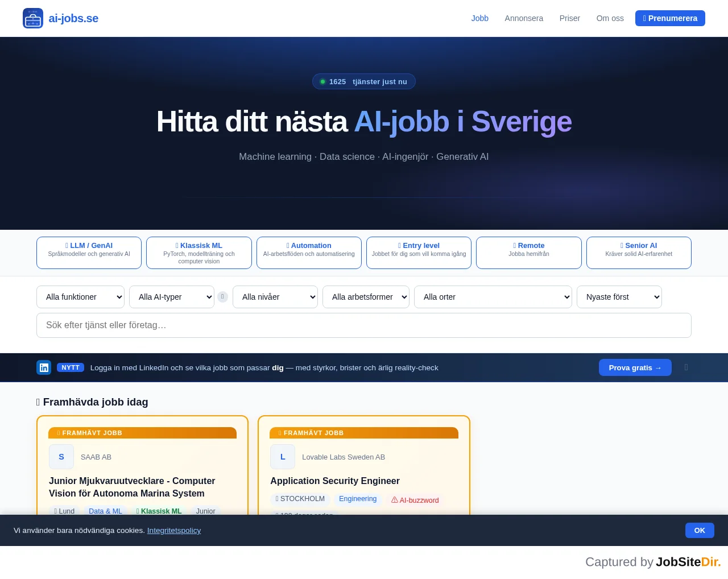Click the S company avatar for SAAB AB
This screenshot has height=579, width=728.
click(x=61, y=457)
